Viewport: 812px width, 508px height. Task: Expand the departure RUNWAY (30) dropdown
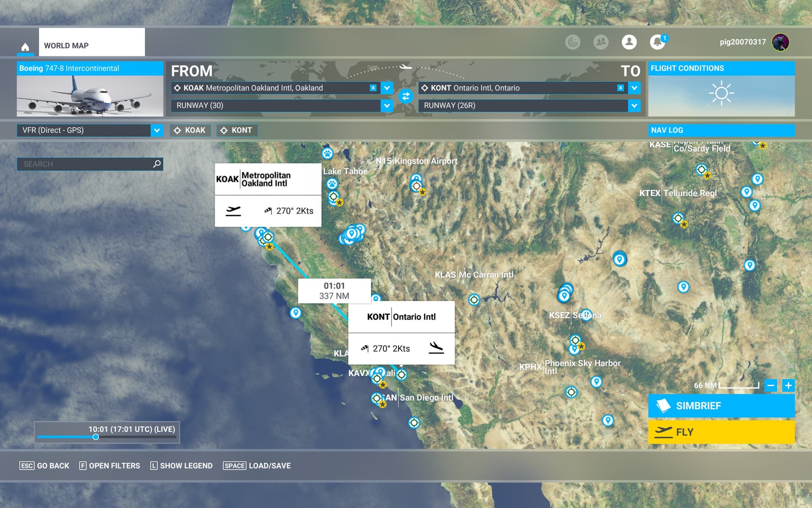pos(387,105)
